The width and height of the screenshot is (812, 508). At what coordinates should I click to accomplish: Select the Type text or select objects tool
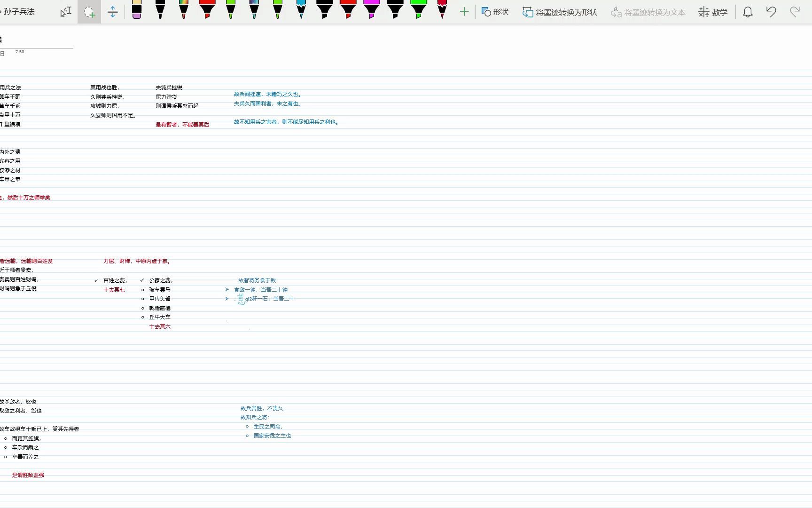pyautogui.click(x=66, y=12)
